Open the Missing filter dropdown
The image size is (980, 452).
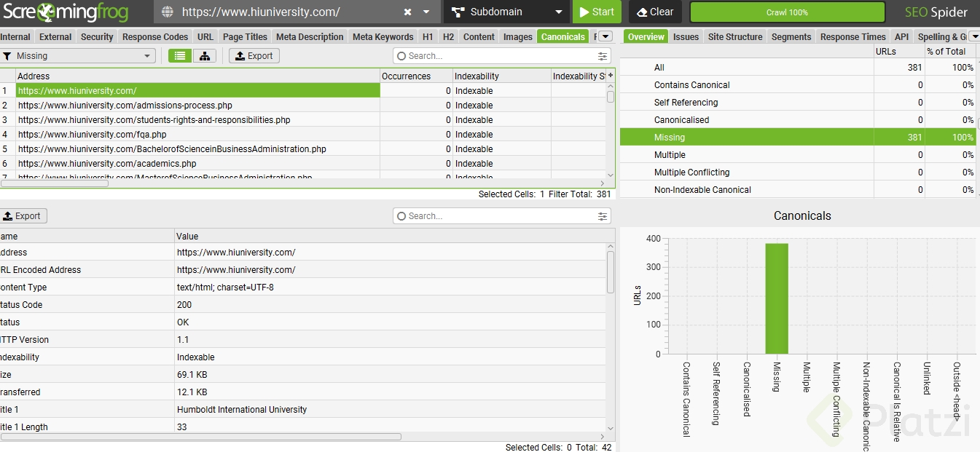(77, 56)
